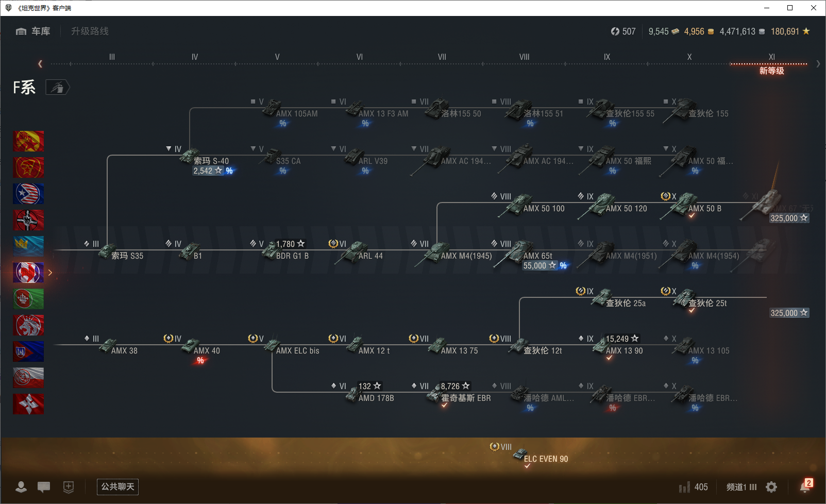The height and width of the screenshot is (504, 826).
Task: Click the left tier scroll chevron
Action: click(x=40, y=64)
